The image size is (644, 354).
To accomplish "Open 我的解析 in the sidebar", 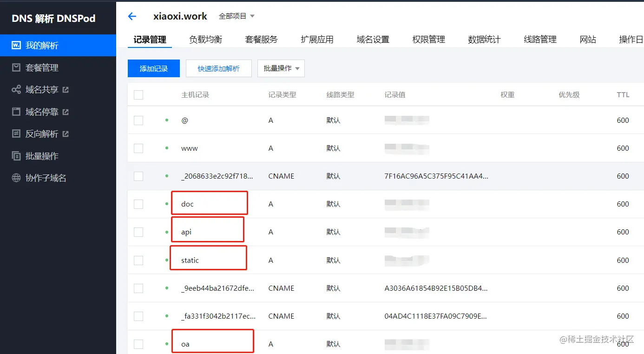I will click(58, 46).
